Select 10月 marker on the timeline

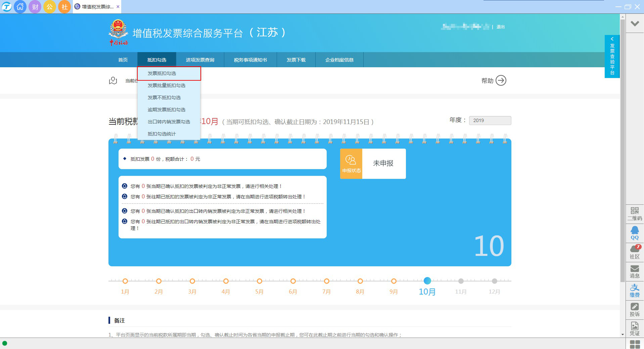[x=427, y=281]
